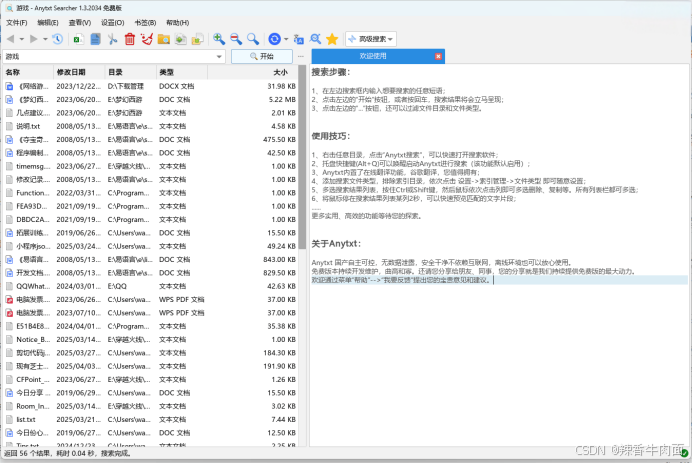The image size is (692, 464).
Task: Click the scissors cut icon
Action: pos(113,39)
